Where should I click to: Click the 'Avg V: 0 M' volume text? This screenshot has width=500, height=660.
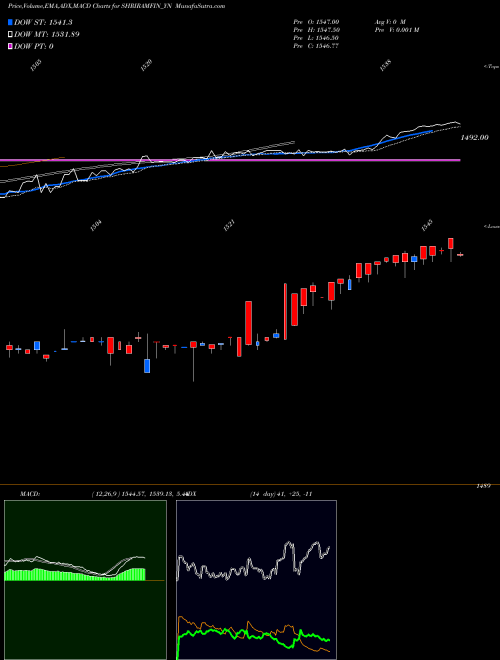coord(390,21)
